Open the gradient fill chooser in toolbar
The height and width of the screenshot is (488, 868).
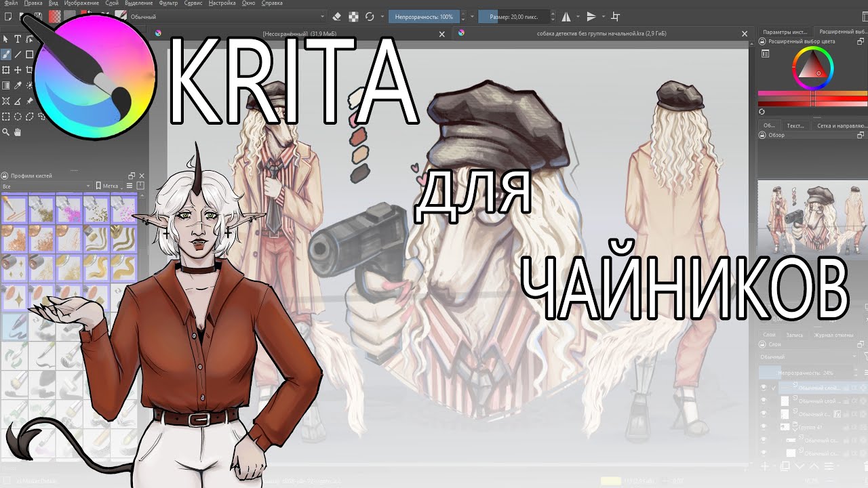pos(54,16)
